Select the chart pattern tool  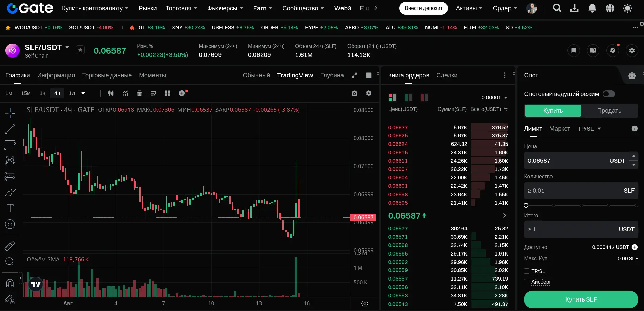(10, 160)
